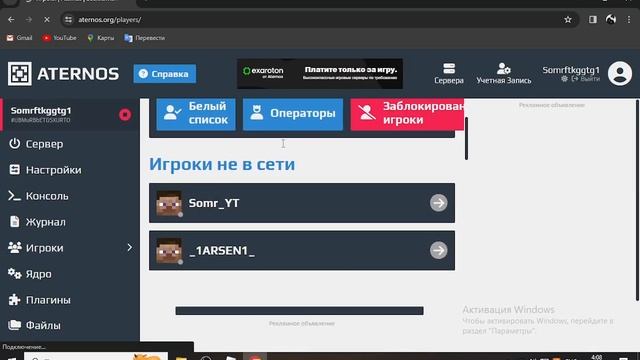Select the _1ARSEN1_ player name
This screenshot has width=640, height=360.
222,251
